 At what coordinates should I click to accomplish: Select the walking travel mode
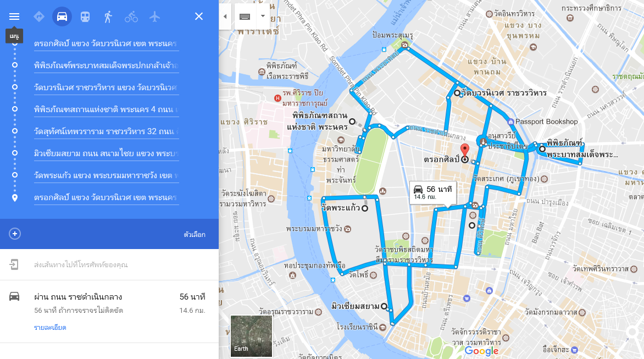click(108, 17)
